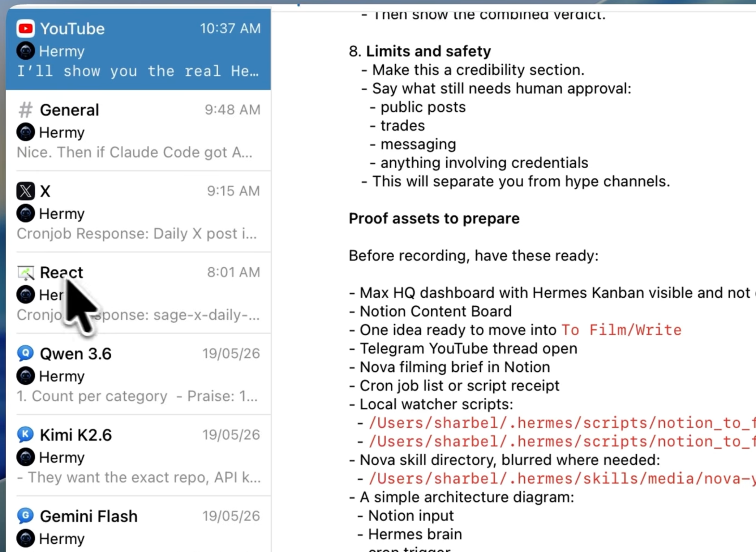This screenshot has width=756, height=552.
Task: Open the Qwen 3.6 topic
Action: [138, 374]
